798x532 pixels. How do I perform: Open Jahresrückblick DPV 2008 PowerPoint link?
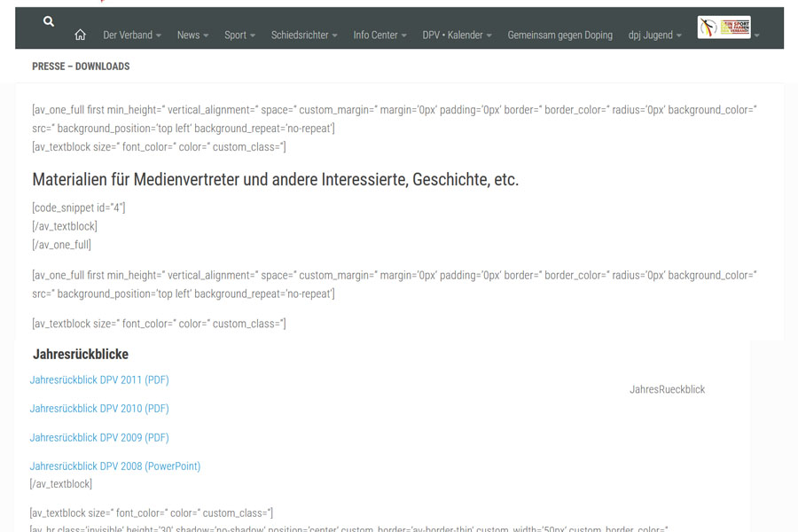click(115, 466)
